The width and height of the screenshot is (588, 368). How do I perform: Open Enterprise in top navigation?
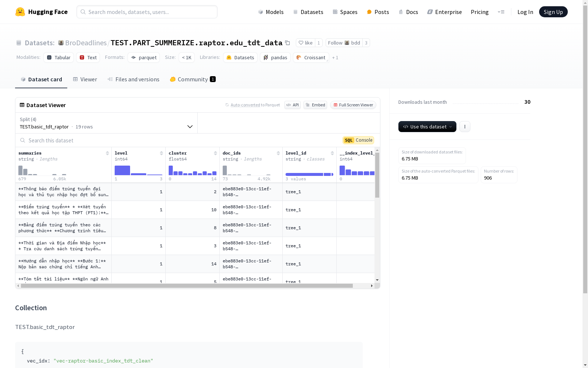(x=444, y=12)
